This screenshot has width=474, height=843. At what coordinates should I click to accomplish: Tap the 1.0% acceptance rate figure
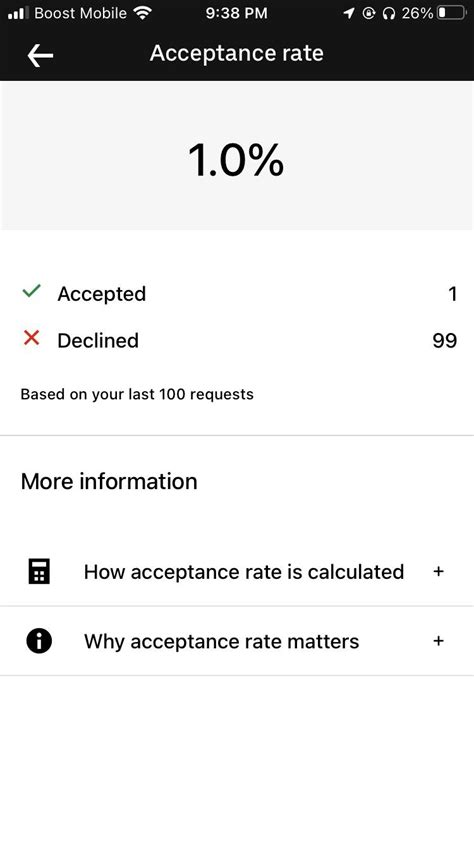(236, 160)
